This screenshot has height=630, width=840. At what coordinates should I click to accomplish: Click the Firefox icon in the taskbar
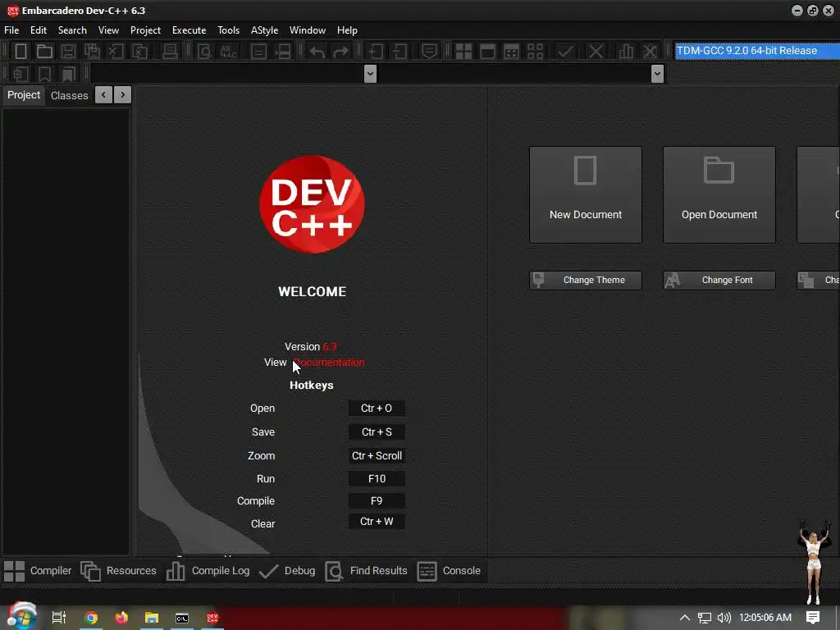(121, 618)
